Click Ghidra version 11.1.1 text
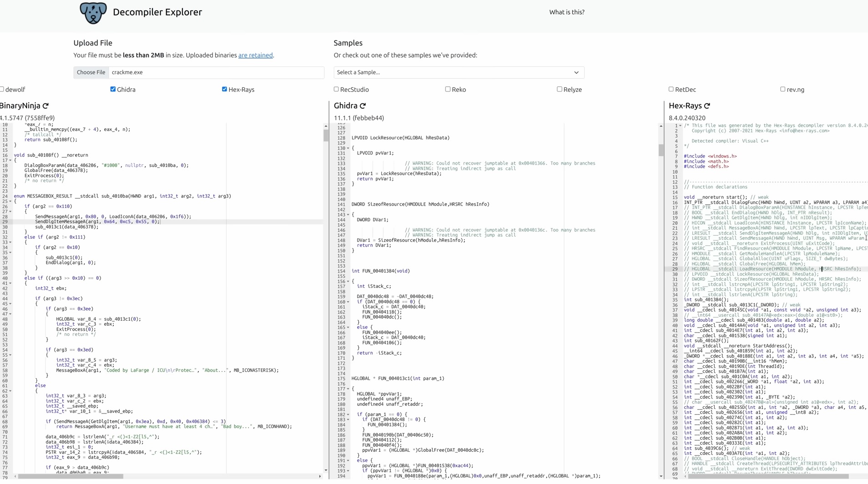The image size is (868, 484). coord(359,118)
